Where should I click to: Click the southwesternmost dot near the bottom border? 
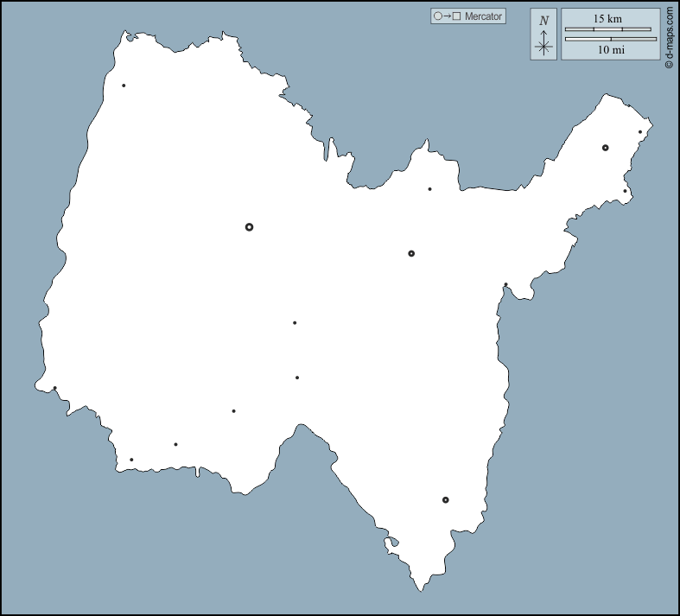[x=131, y=460]
